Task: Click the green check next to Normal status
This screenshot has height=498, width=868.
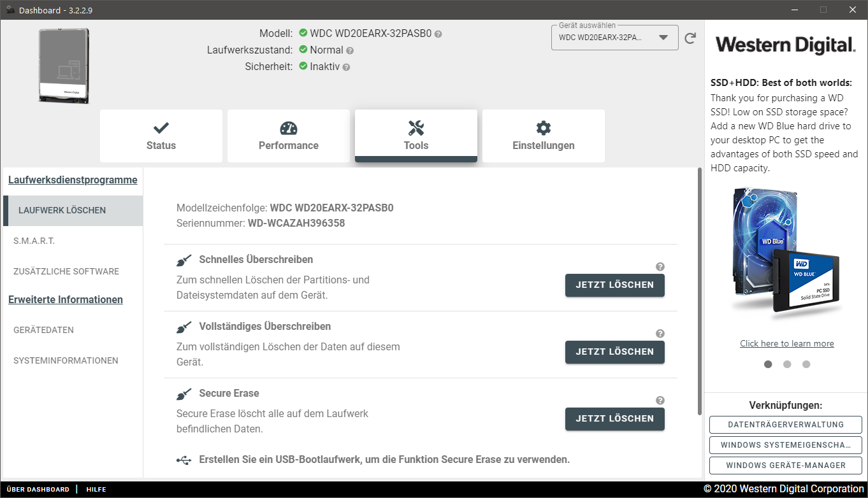Action: [x=303, y=50]
